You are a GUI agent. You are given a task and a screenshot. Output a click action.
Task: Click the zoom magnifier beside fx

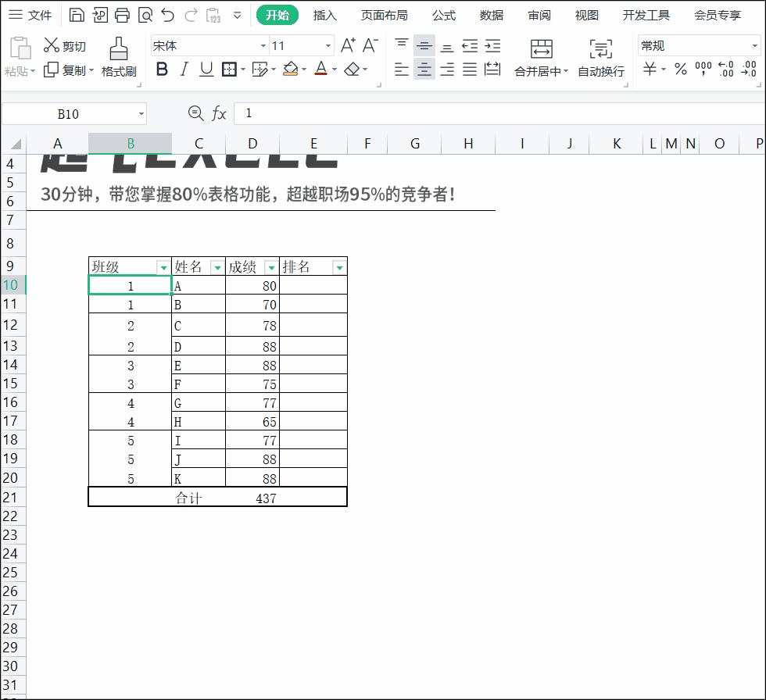(x=196, y=113)
